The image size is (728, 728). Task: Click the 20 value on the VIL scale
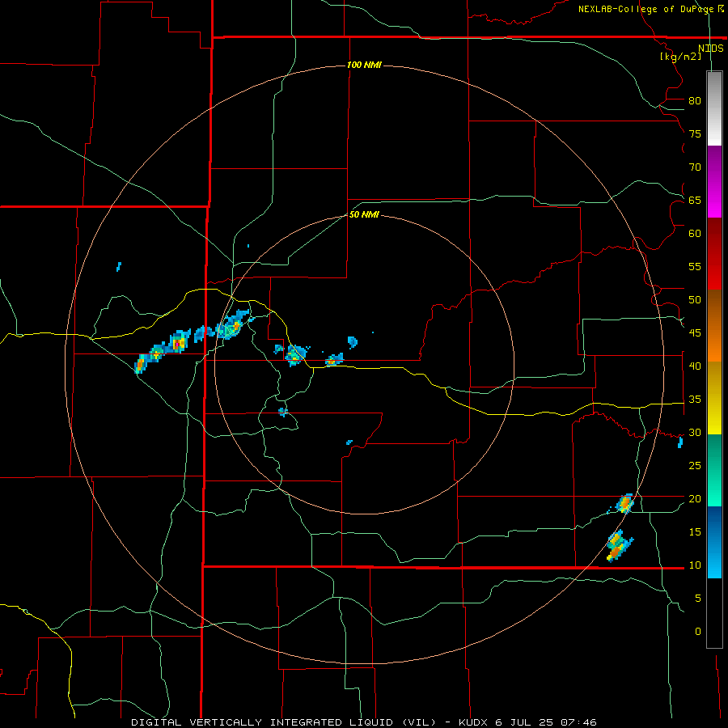click(695, 498)
